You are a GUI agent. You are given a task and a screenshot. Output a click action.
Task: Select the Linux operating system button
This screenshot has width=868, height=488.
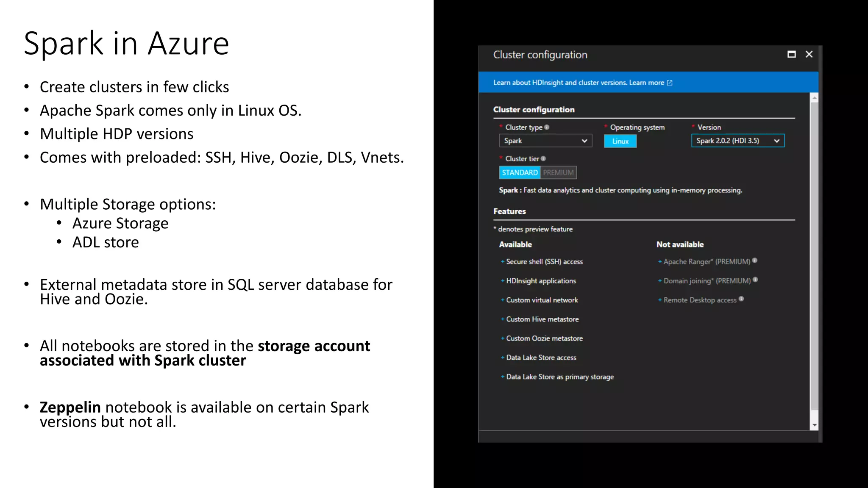tap(620, 141)
